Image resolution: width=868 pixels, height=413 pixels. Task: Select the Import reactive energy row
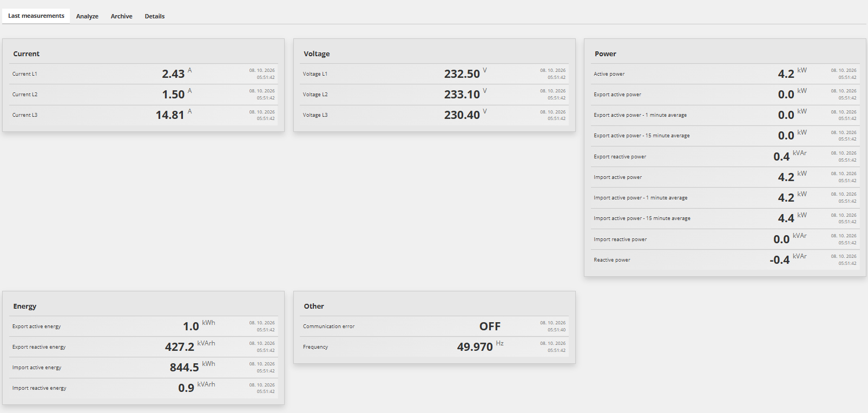coord(143,388)
